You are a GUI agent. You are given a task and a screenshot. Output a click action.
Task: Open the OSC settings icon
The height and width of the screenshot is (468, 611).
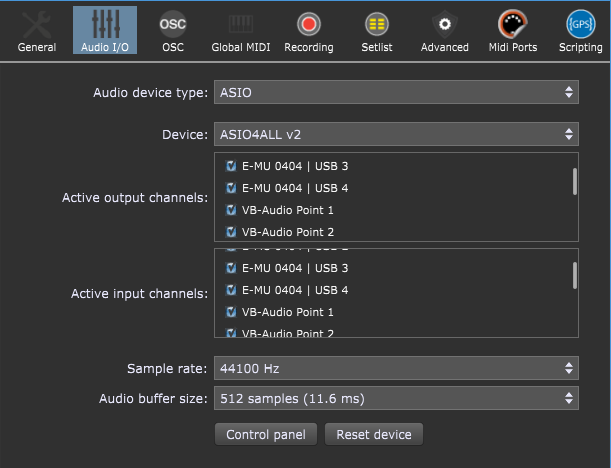pyautogui.click(x=173, y=24)
